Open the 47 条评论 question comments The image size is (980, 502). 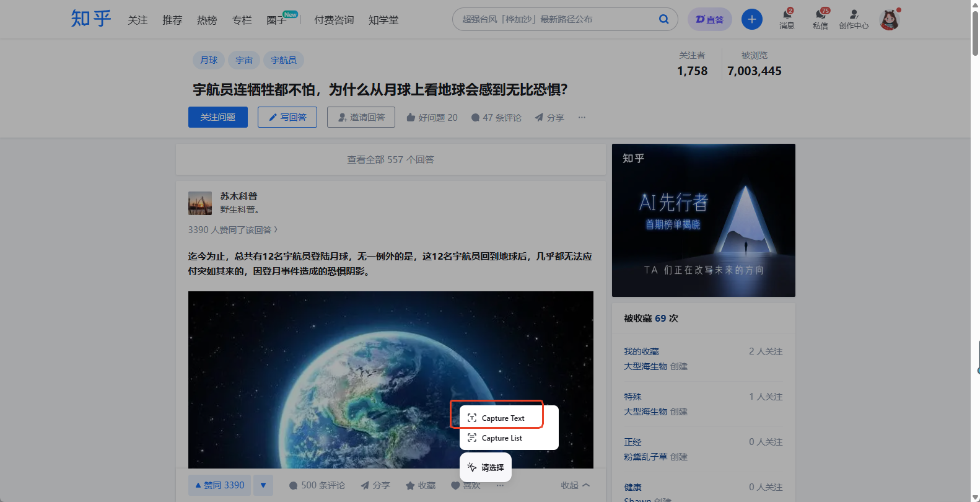[x=496, y=117]
